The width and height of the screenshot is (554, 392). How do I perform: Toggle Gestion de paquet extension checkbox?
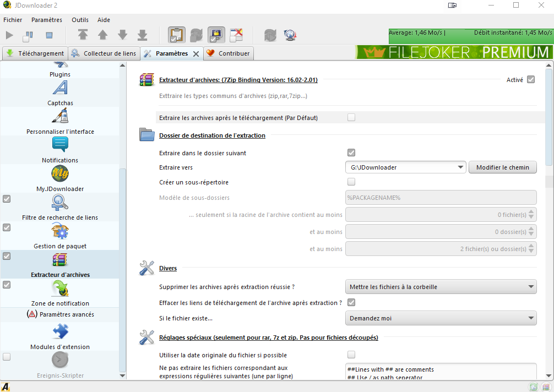(x=7, y=227)
